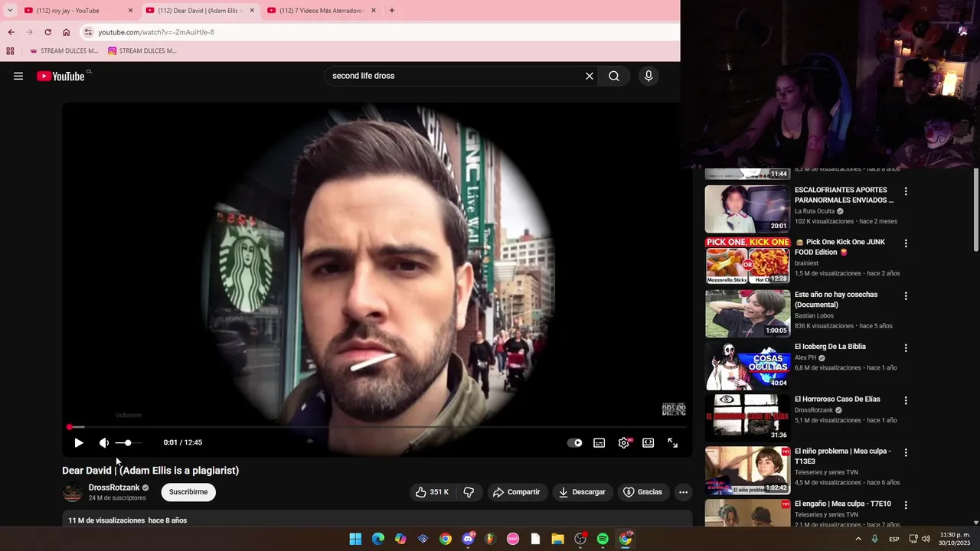This screenshot has width=980, height=551.
Task: Open first 'STREAM DULCES M...' bookmark
Action: (x=64, y=51)
